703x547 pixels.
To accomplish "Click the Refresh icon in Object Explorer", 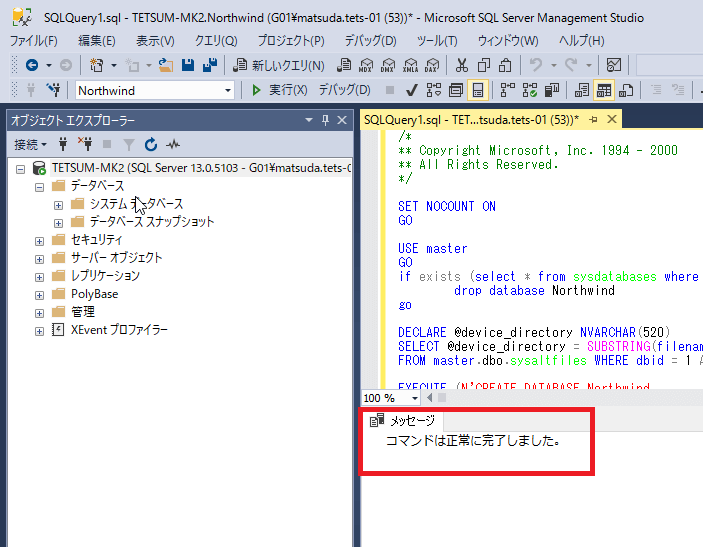I will (151, 144).
